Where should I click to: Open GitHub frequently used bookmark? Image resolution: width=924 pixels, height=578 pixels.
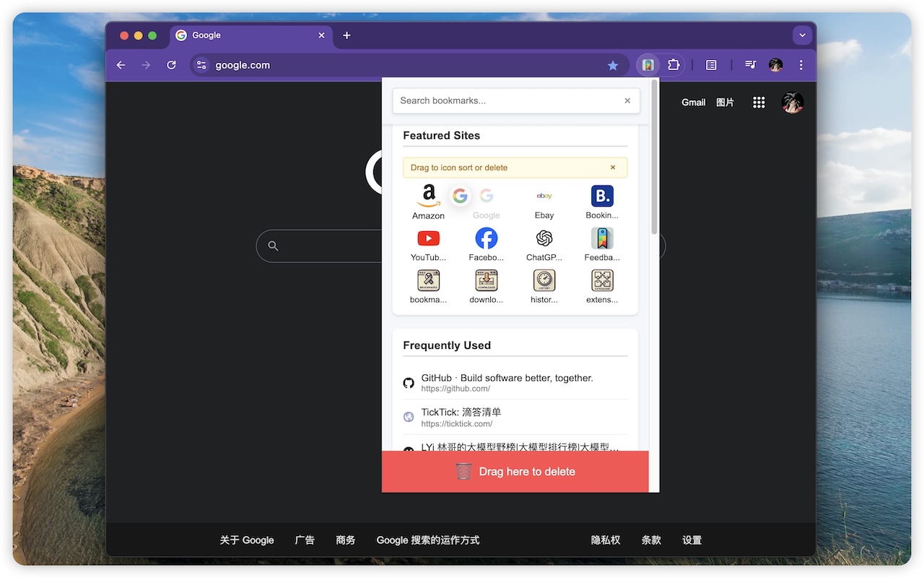click(515, 382)
